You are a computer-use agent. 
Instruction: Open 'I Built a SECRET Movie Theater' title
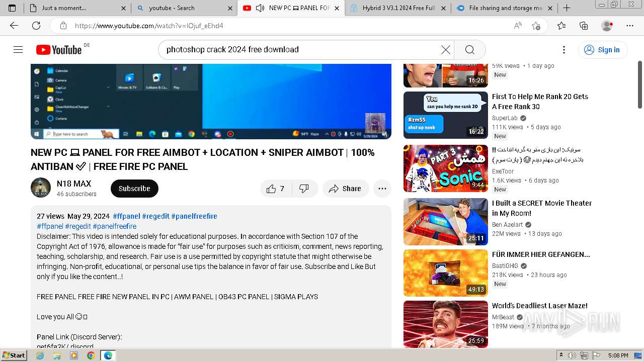point(542,208)
